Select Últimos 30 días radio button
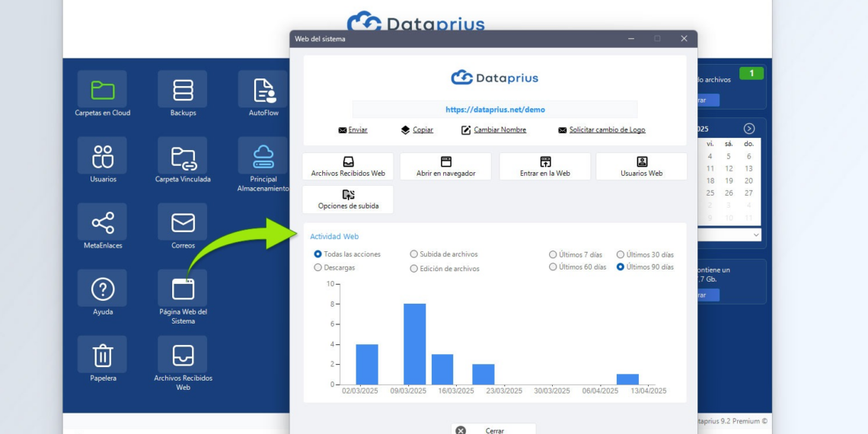The image size is (868, 434). [621, 254]
